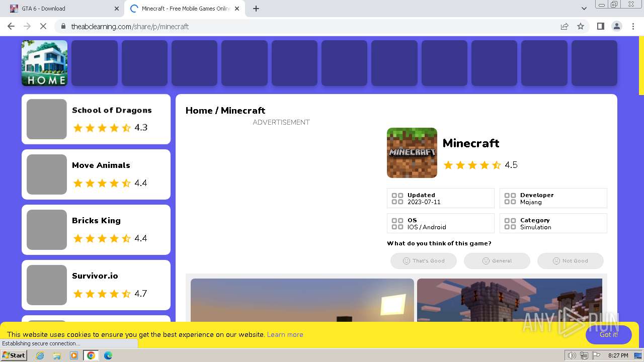Click the Home breadcrumb link
644x362 pixels.
click(x=199, y=111)
